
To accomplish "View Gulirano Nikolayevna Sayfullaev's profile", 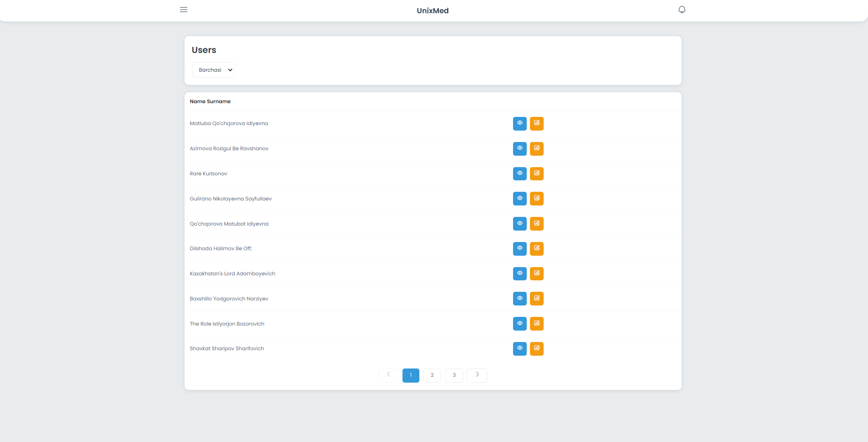I will point(519,199).
